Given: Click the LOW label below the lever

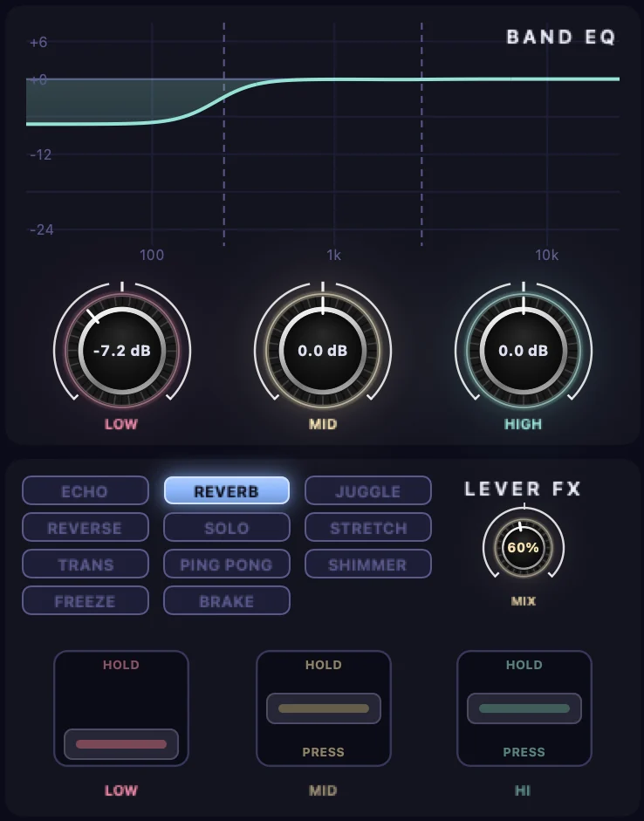Looking at the screenshot, I should 121,790.
